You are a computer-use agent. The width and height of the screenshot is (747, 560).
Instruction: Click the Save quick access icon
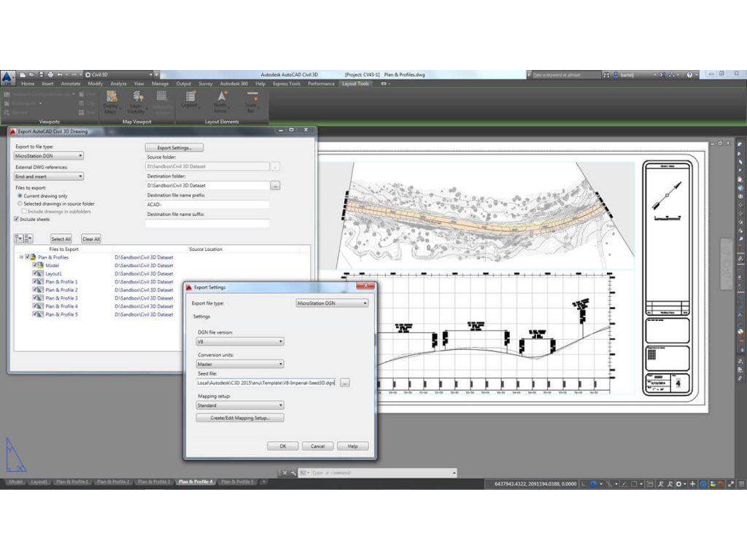[41, 75]
